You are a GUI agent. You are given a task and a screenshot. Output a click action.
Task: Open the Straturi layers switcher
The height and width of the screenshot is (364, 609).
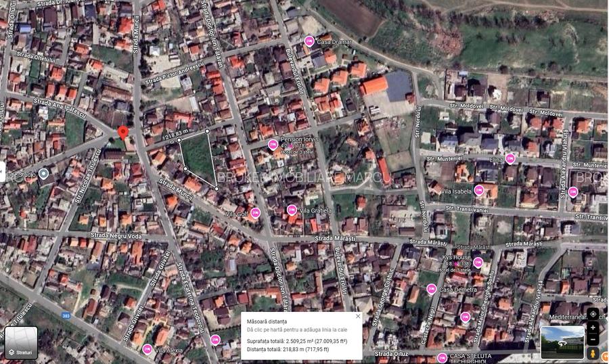(21, 343)
